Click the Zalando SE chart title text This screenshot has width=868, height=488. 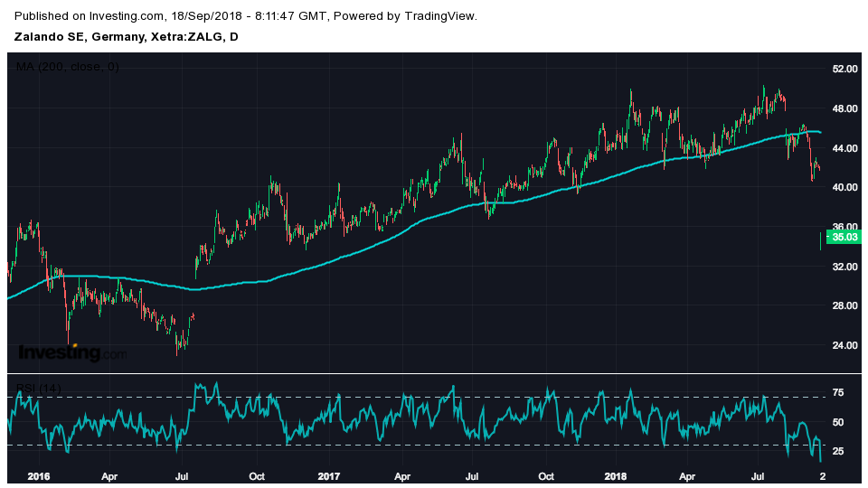(x=127, y=37)
